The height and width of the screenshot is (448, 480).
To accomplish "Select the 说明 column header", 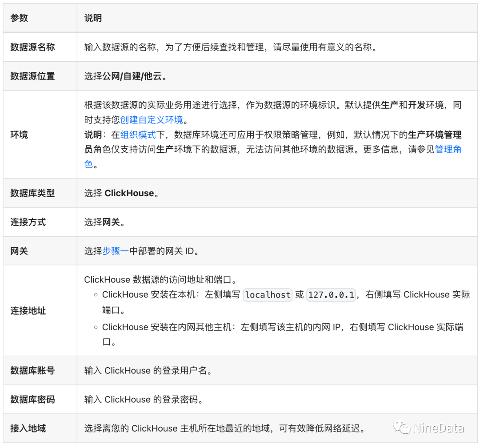I will [277, 18].
